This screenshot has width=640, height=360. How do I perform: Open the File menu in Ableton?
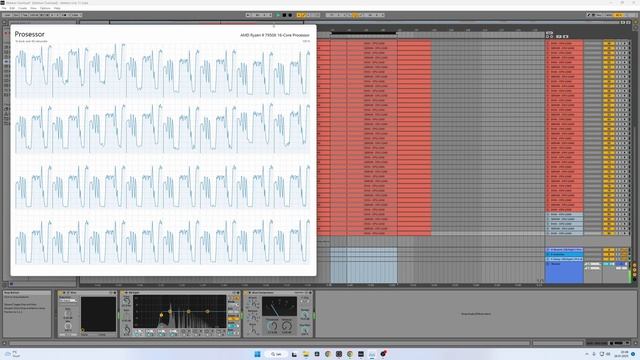click(4, 8)
